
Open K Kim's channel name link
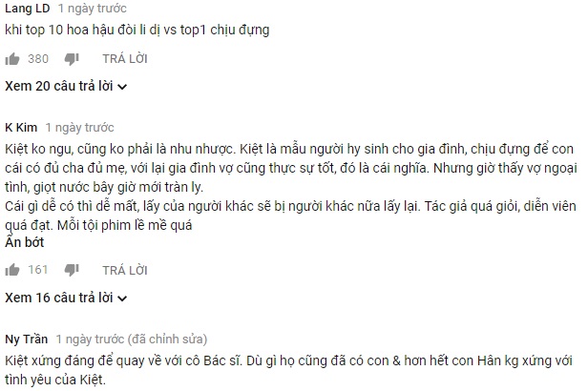pos(21,128)
